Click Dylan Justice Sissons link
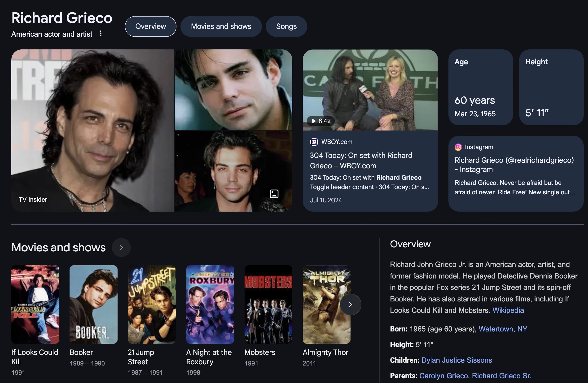Screen dimensions: 588x383 pos(456,360)
